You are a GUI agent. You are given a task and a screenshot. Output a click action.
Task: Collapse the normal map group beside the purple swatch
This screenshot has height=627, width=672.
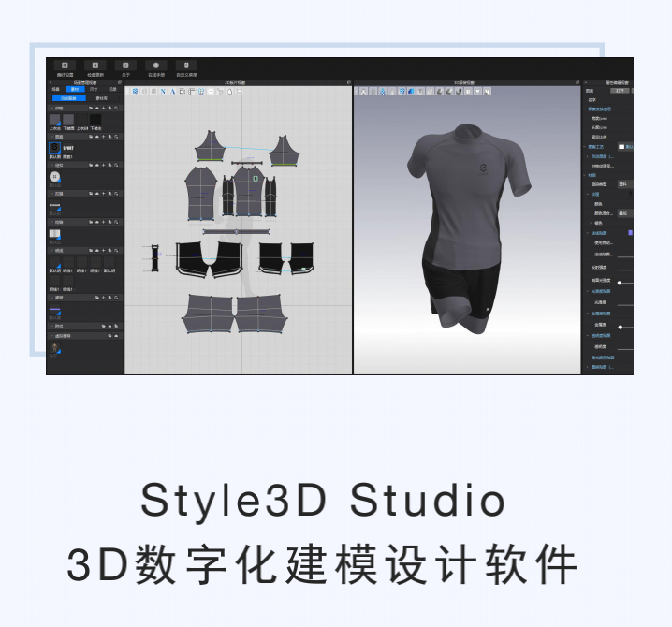pyautogui.click(x=588, y=233)
